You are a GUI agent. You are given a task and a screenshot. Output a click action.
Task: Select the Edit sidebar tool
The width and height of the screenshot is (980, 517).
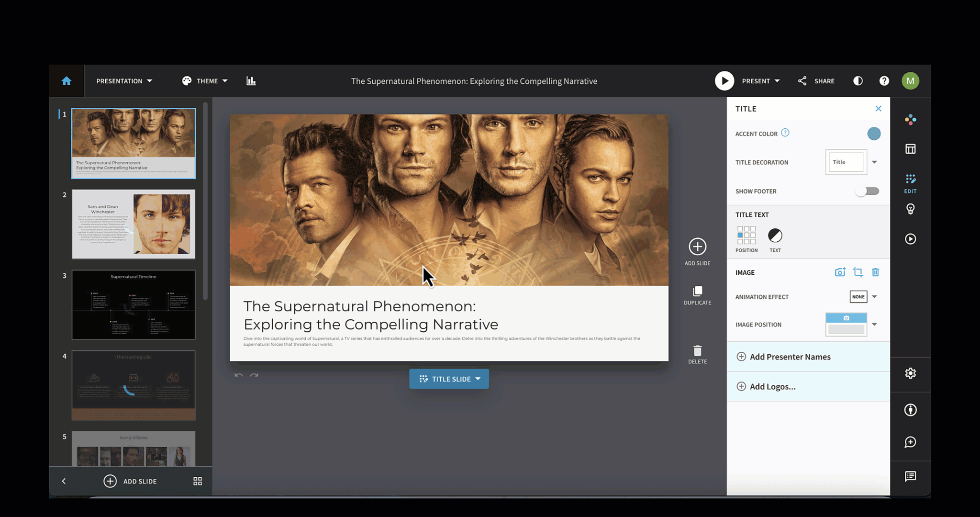(911, 184)
